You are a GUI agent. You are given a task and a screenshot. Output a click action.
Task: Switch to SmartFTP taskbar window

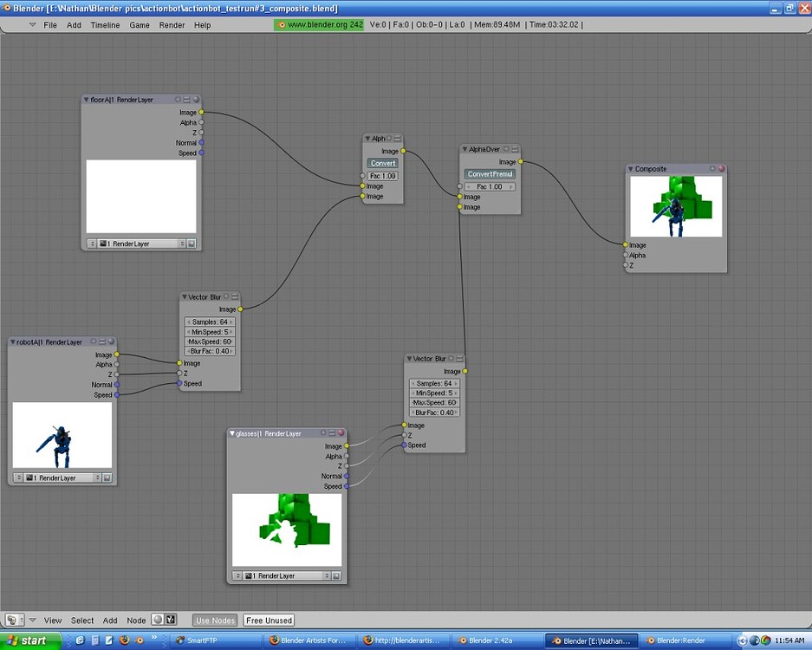218,640
